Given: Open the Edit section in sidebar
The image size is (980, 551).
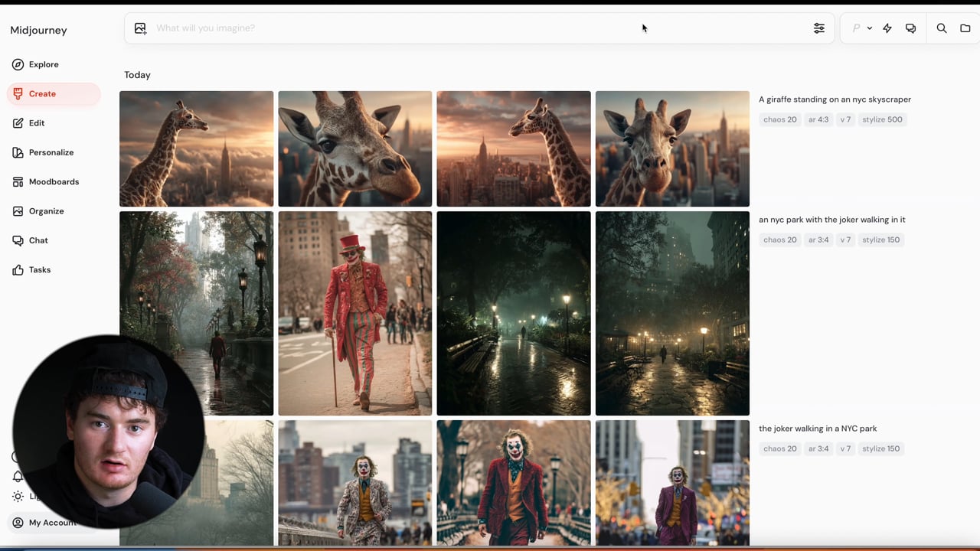Looking at the screenshot, I should click(37, 123).
